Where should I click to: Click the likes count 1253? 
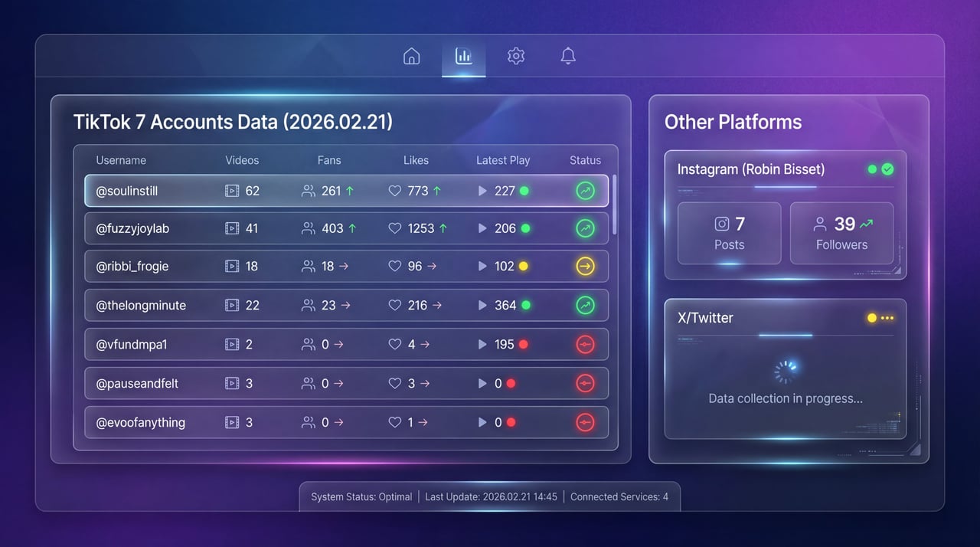pos(421,228)
